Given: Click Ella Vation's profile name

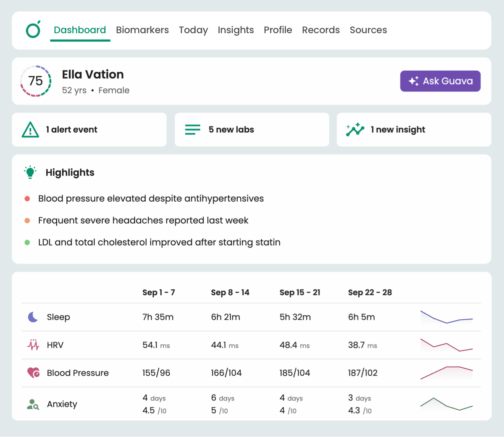Looking at the screenshot, I should pyautogui.click(x=93, y=74).
